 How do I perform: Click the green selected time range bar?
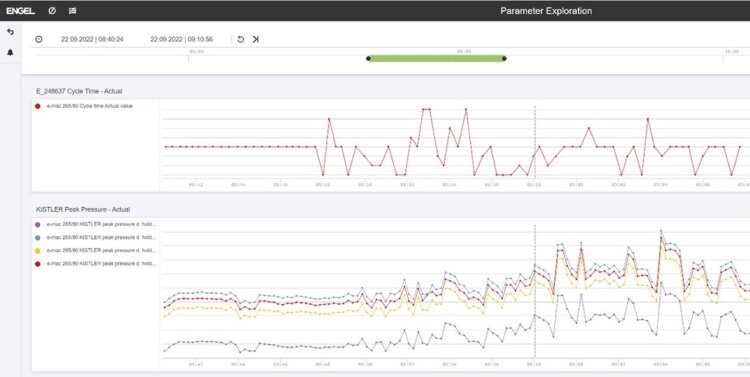[436, 58]
